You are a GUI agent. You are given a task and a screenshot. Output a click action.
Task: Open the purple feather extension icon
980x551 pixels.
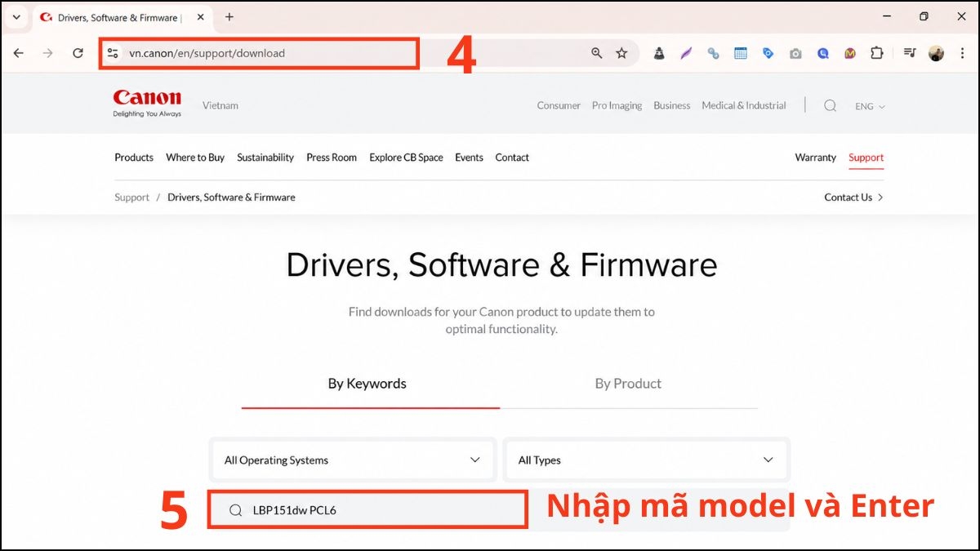[x=686, y=53]
